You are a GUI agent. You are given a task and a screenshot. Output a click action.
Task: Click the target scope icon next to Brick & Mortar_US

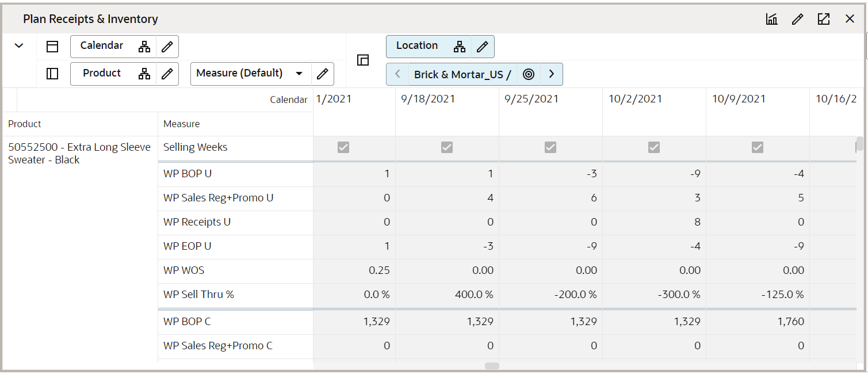tap(528, 74)
